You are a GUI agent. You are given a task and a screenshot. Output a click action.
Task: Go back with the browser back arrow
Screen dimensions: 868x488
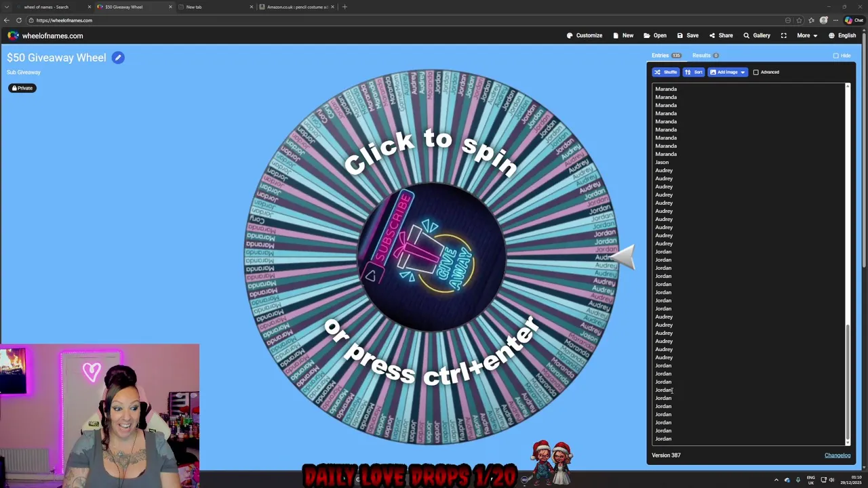click(7, 20)
